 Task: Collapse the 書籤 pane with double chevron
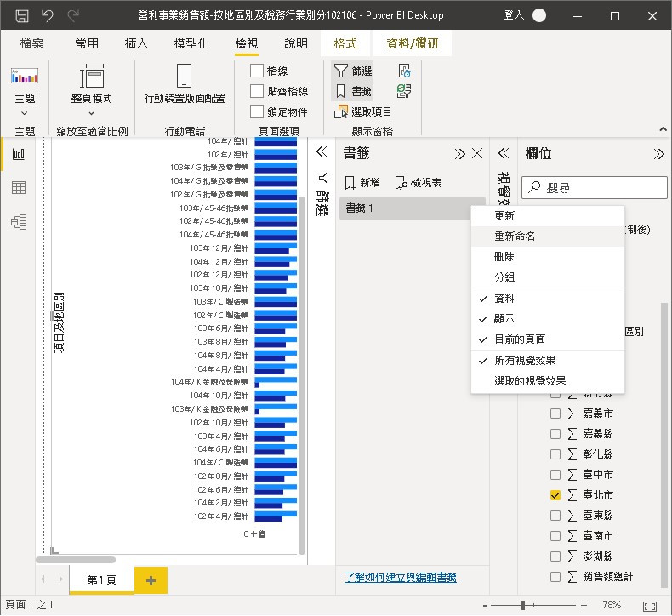(460, 153)
